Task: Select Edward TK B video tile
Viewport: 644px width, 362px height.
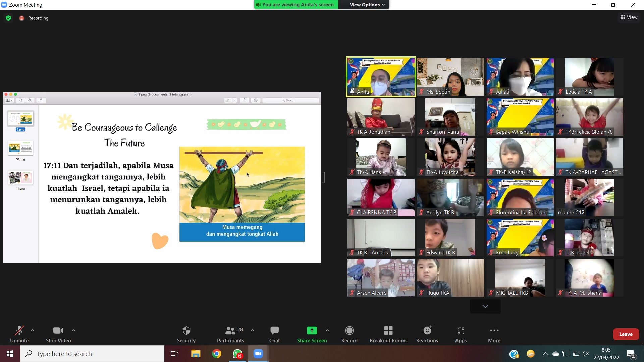Action: (x=450, y=238)
